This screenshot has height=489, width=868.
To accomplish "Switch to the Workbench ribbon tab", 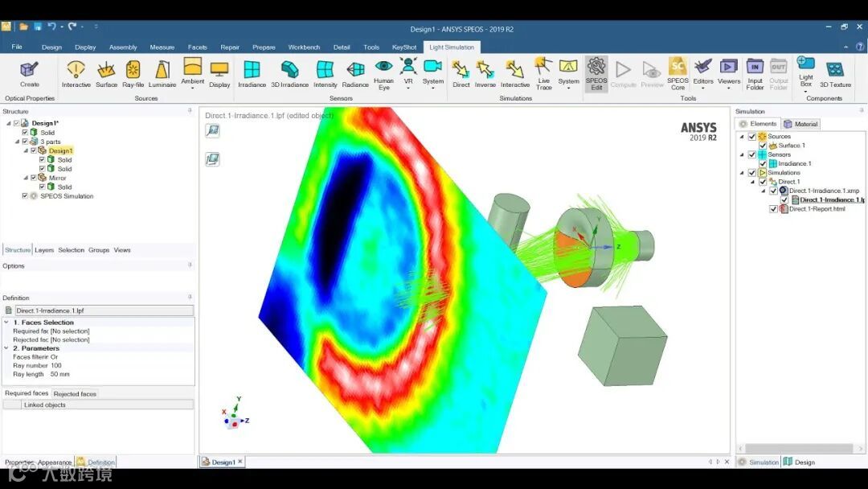I will [x=304, y=47].
